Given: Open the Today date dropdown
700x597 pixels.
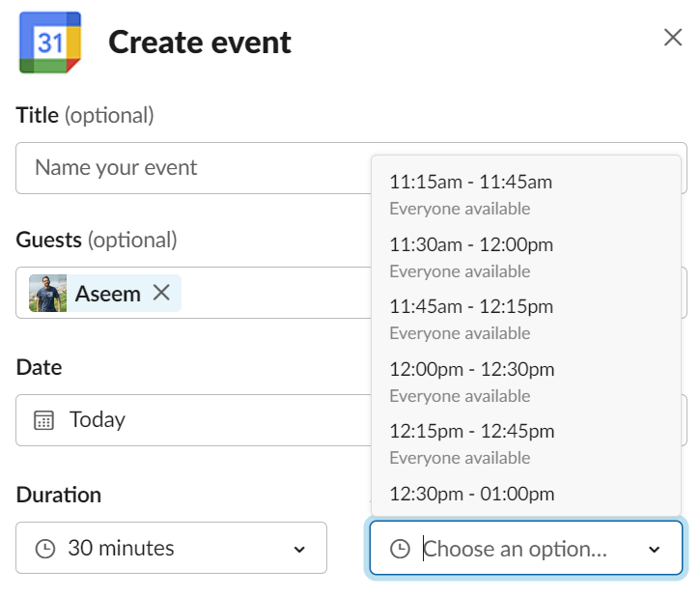Looking at the screenshot, I should [193, 419].
